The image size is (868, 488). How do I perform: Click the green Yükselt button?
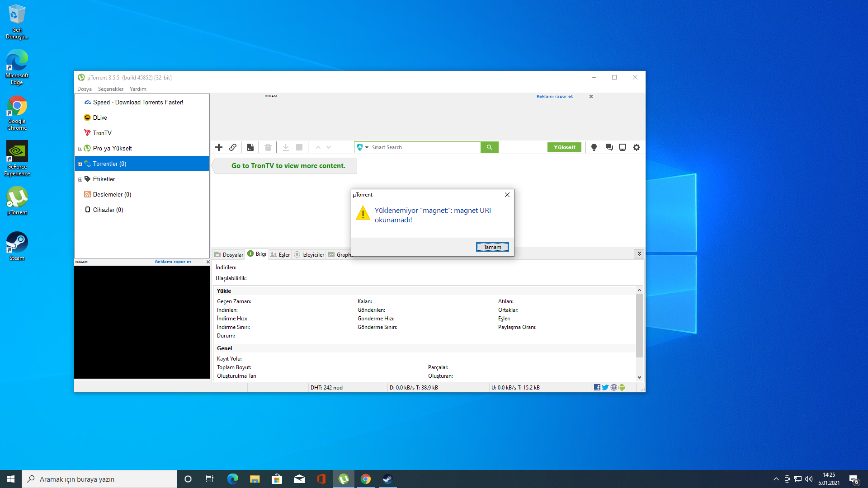pyautogui.click(x=564, y=147)
